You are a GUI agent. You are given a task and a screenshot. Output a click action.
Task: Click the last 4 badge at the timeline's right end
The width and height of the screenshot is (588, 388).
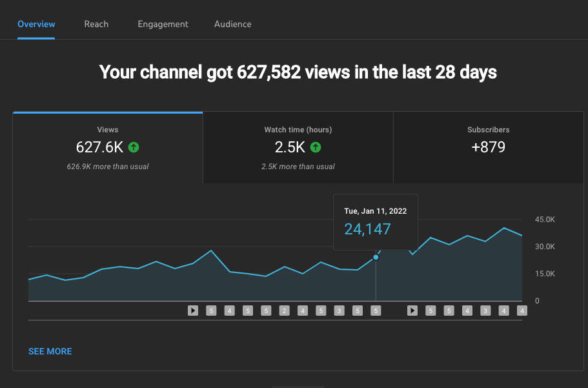coord(522,311)
